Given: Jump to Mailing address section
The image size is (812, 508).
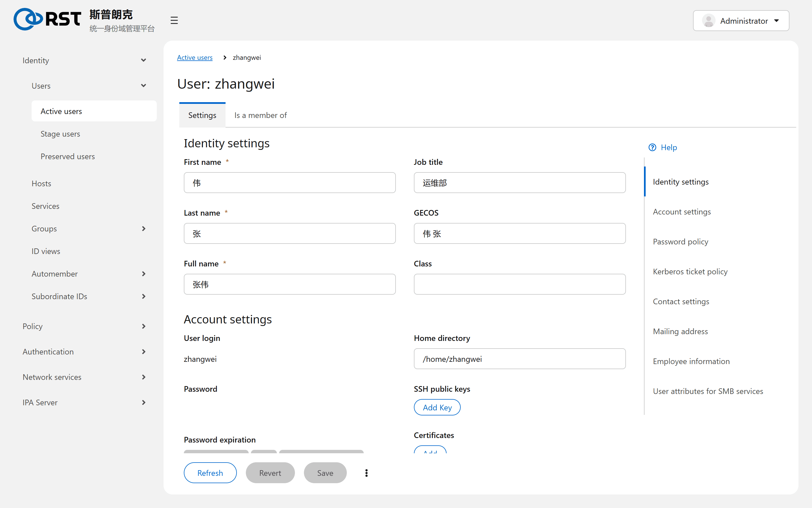Looking at the screenshot, I should pos(680,331).
